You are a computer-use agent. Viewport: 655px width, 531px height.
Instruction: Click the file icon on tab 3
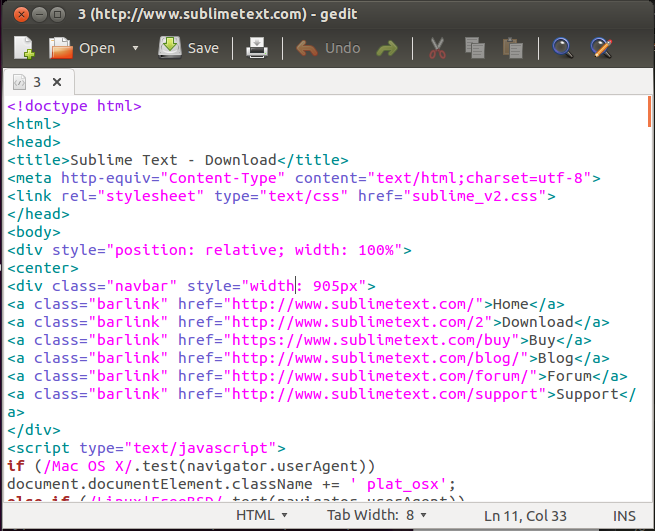pyautogui.click(x=19, y=82)
